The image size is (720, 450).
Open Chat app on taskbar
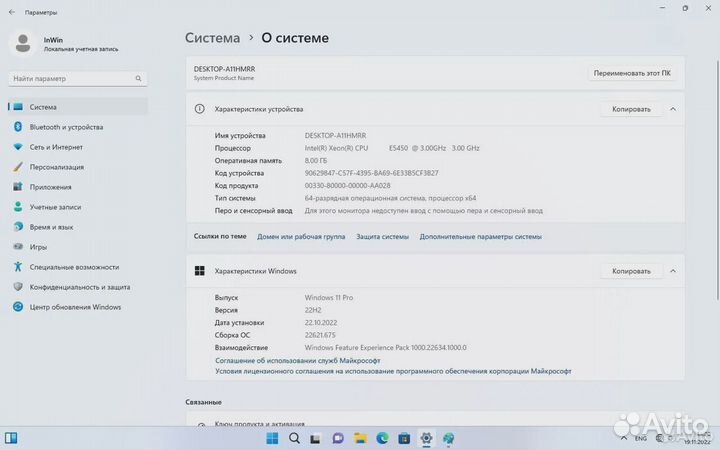338,439
